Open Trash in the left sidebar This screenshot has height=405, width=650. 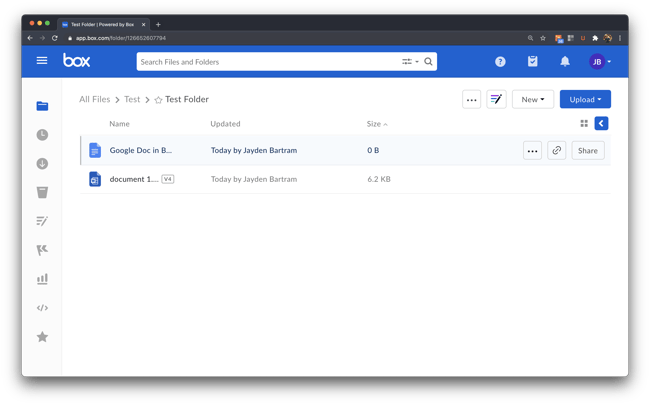click(42, 192)
